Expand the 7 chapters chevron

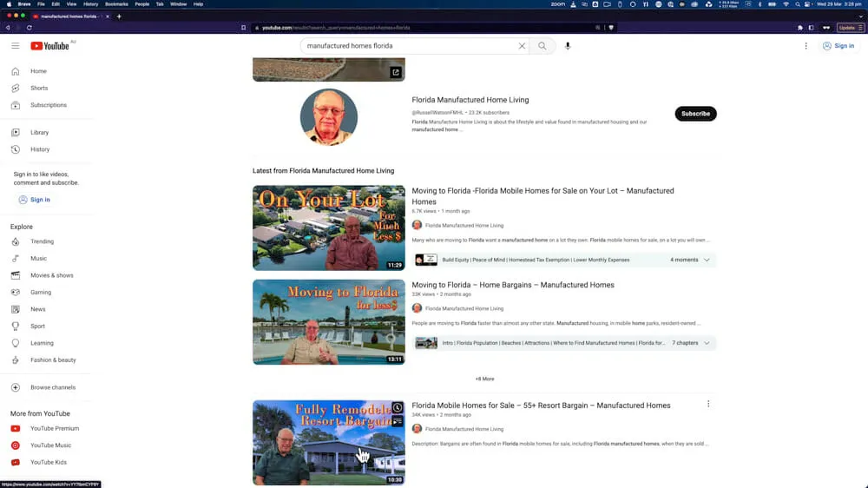707,343
